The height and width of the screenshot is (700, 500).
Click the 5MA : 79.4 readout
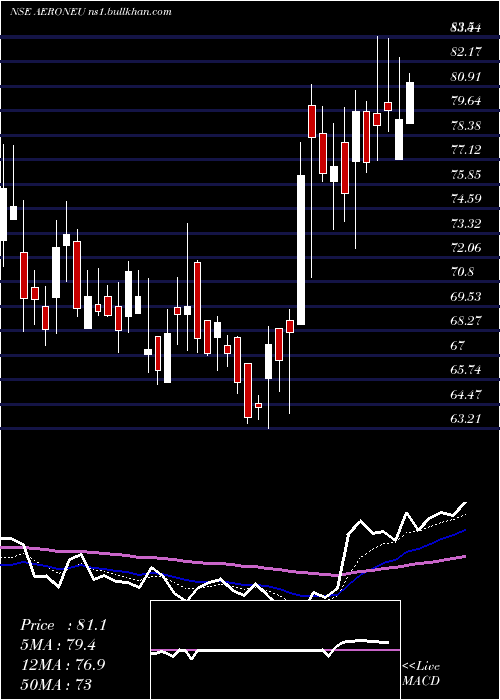tap(58, 645)
